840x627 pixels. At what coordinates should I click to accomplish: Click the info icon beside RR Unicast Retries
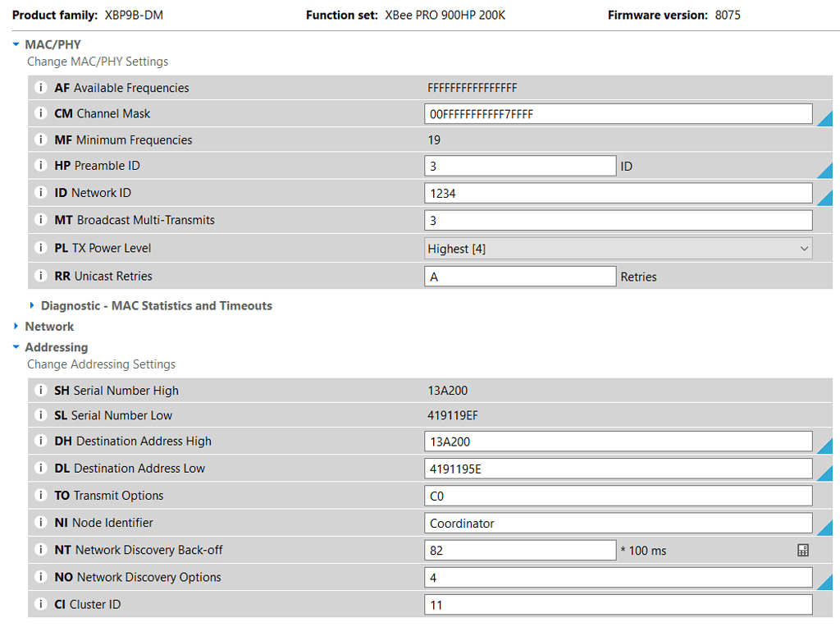click(x=40, y=276)
